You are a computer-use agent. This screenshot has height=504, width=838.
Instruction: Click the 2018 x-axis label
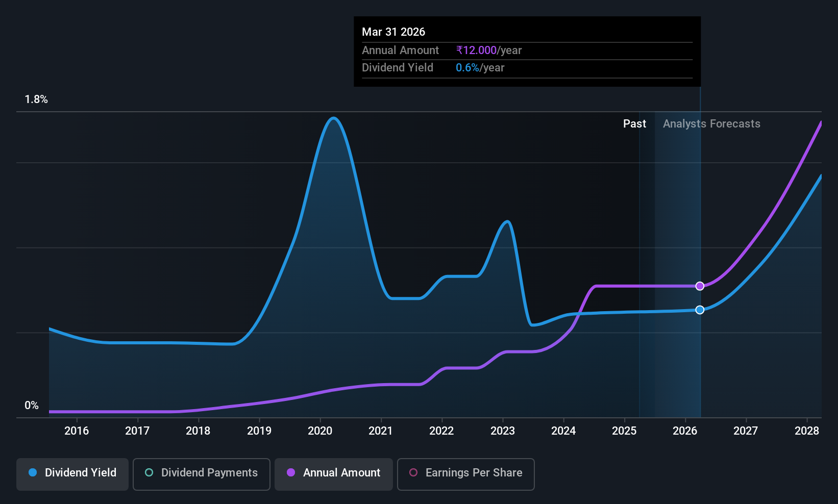point(198,431)
